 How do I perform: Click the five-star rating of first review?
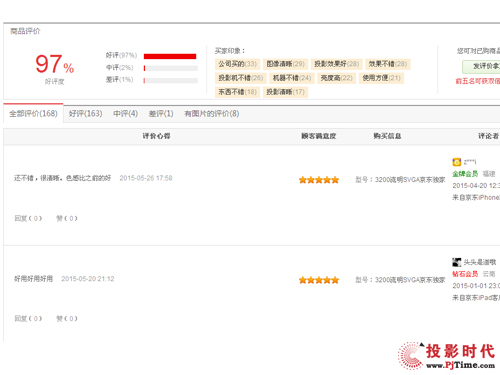319,180
